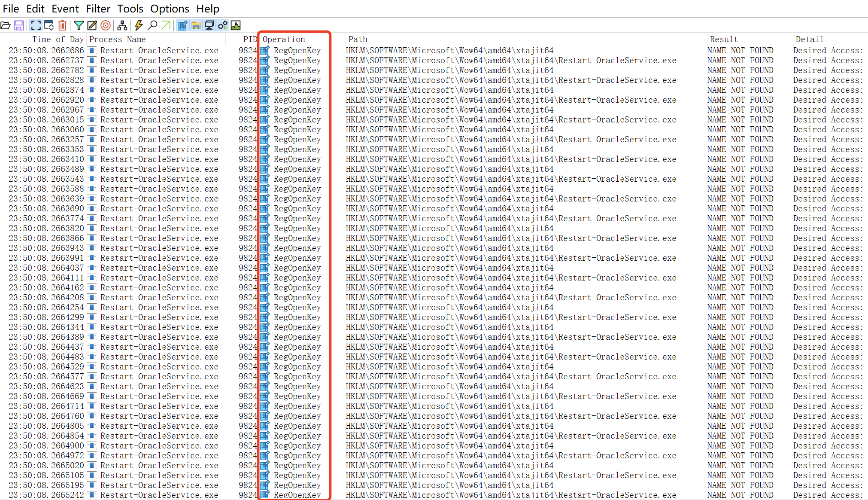Click the Result column header

pyautogui.click(x=723, y=39)
